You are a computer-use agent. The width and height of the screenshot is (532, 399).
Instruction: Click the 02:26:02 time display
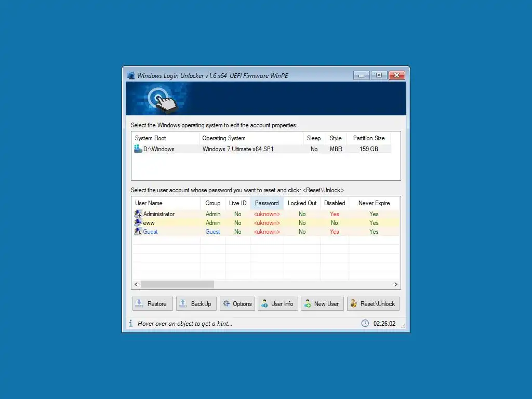[x=384, y=323]
